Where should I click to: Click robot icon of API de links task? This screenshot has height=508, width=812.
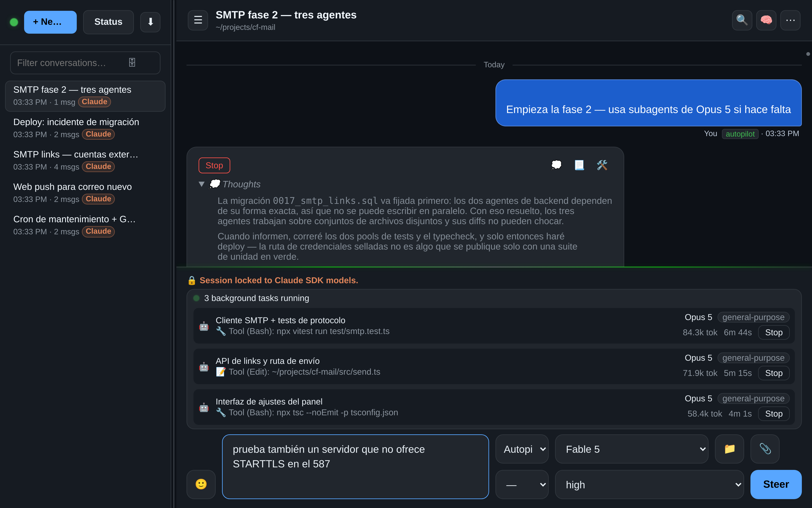204,367
